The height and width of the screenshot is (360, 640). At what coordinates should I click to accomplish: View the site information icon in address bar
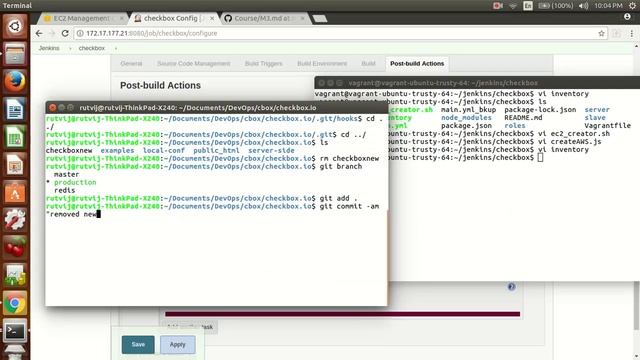[80, 33]
